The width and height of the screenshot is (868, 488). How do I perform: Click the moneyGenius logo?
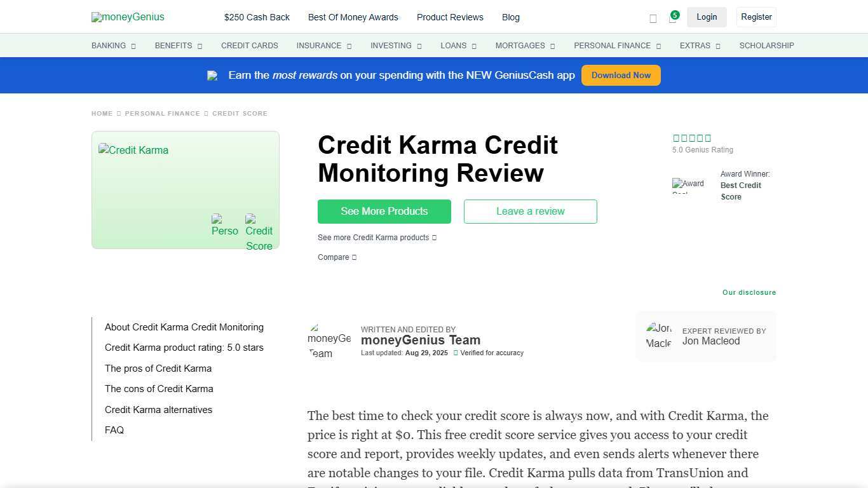coord(127,17)
